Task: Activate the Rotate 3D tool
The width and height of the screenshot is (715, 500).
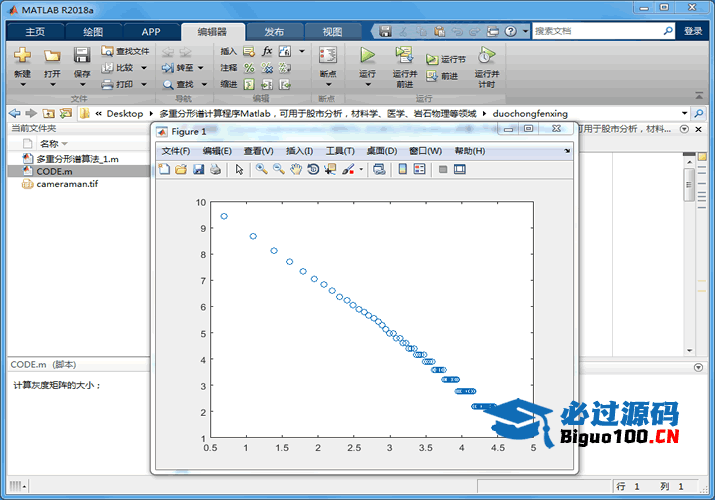Action: pyautogui.click(x=313, y=170)
